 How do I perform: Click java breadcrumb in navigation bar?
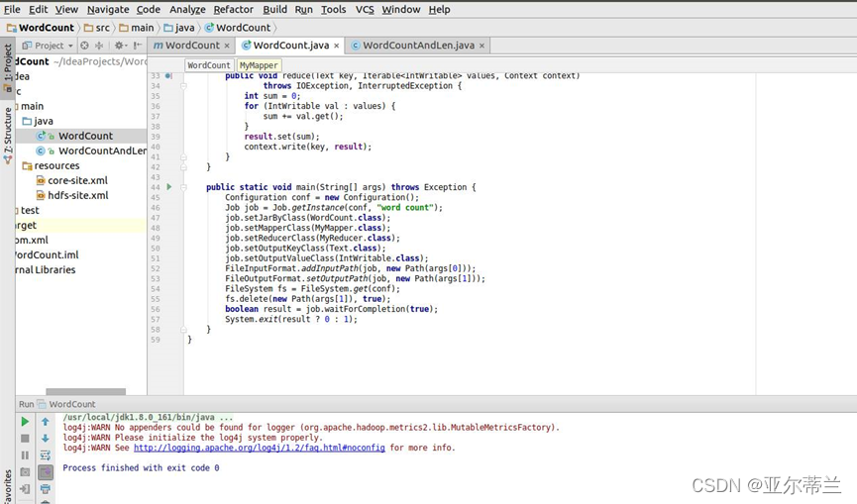coord(179,28)
